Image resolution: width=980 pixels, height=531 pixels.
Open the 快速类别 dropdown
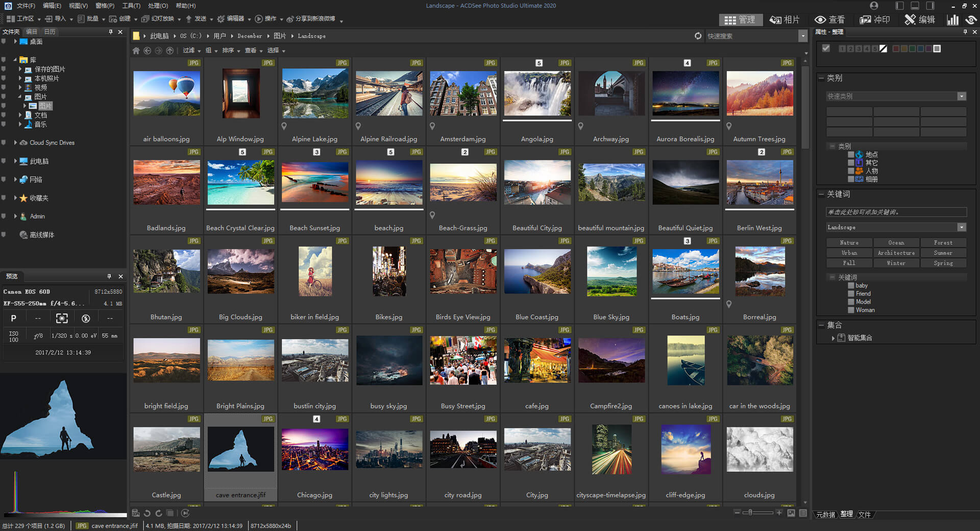click(x=962, y=96)
